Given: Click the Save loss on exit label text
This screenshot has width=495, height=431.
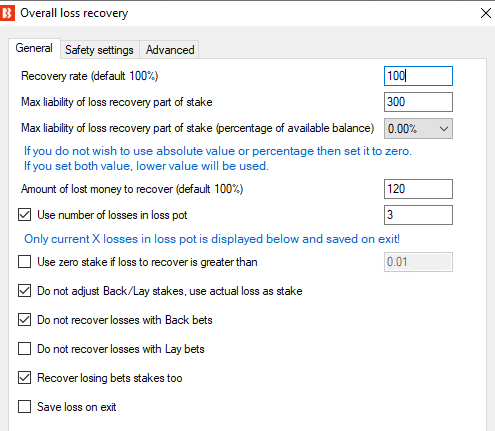Looking at the screenshot, I should (77, 407).
